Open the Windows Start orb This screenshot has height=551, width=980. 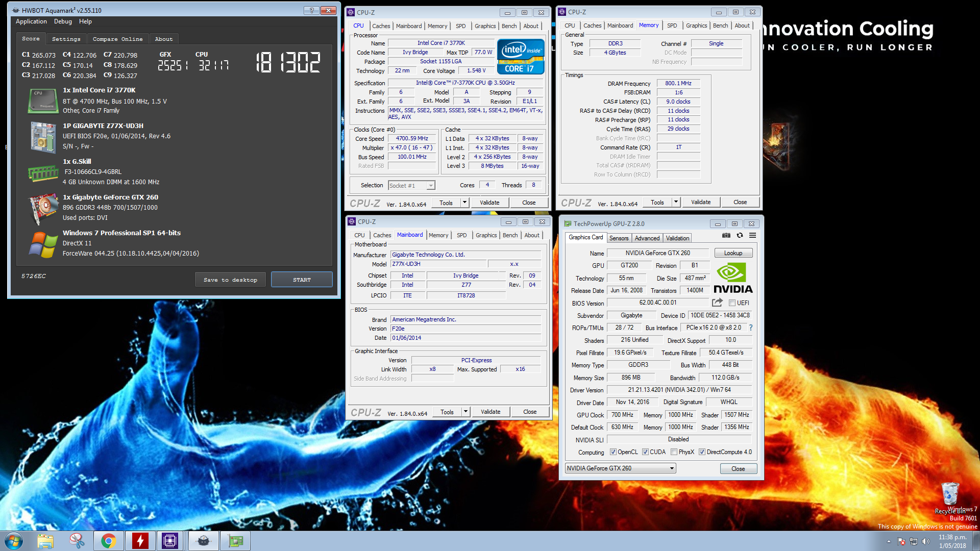(x=14, y=541)
